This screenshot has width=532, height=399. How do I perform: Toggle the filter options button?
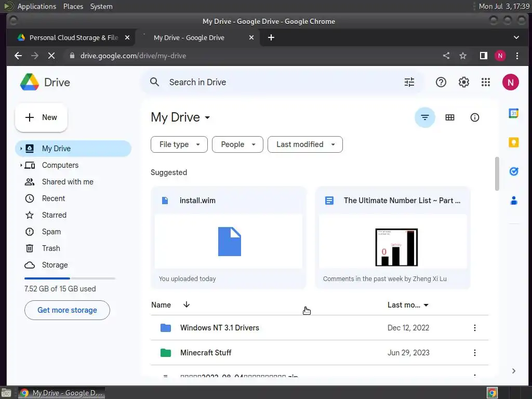tap(425, 117)
